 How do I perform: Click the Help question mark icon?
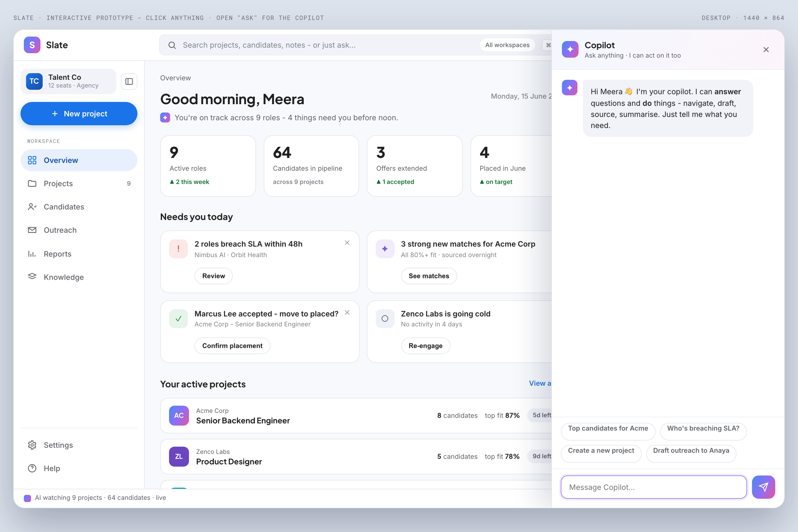click(32, 468)
